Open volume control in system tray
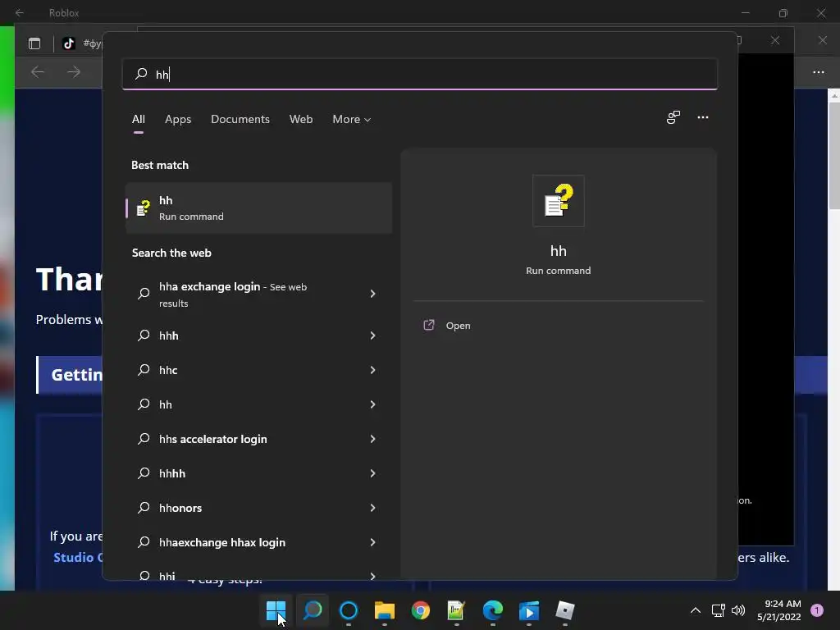Viewport: 840px width, 630px height. 738,610
